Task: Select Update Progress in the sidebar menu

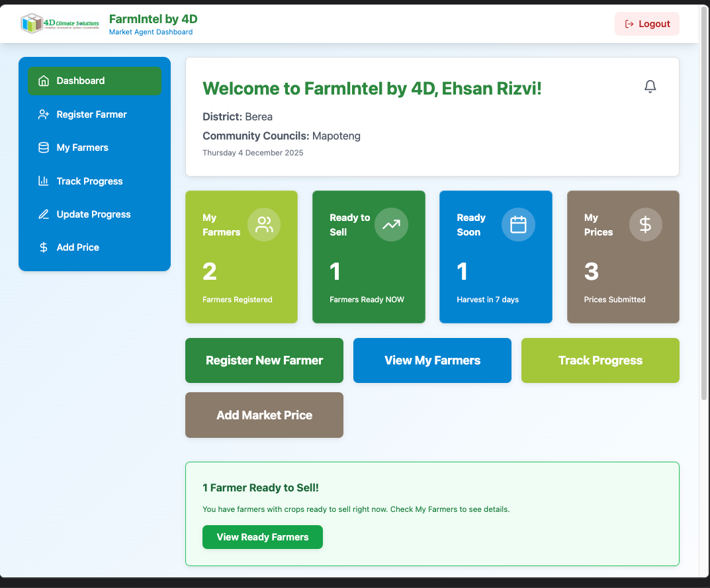Action: point(92,214)
